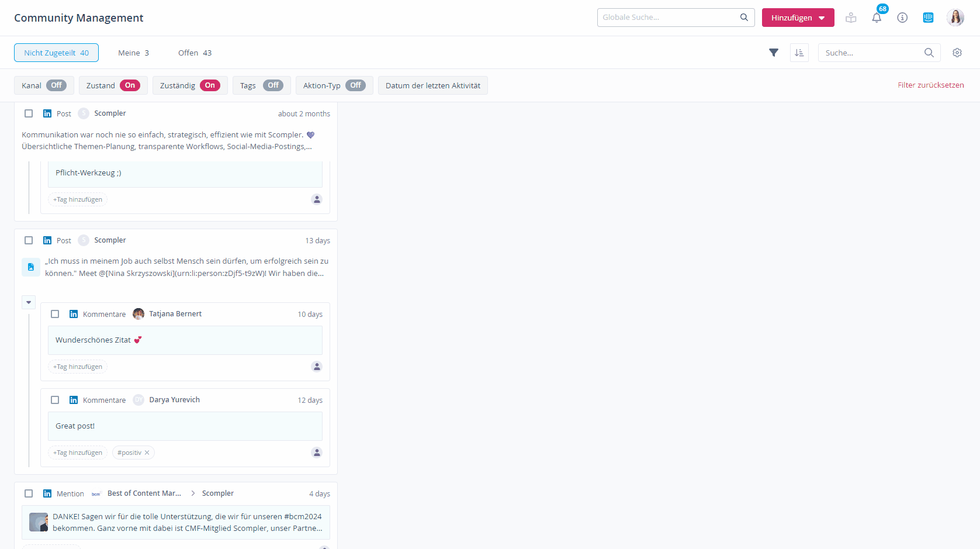Viewport: 980px width, 549px height.
Task: Select the Meine tab
Action: [133, 53]
